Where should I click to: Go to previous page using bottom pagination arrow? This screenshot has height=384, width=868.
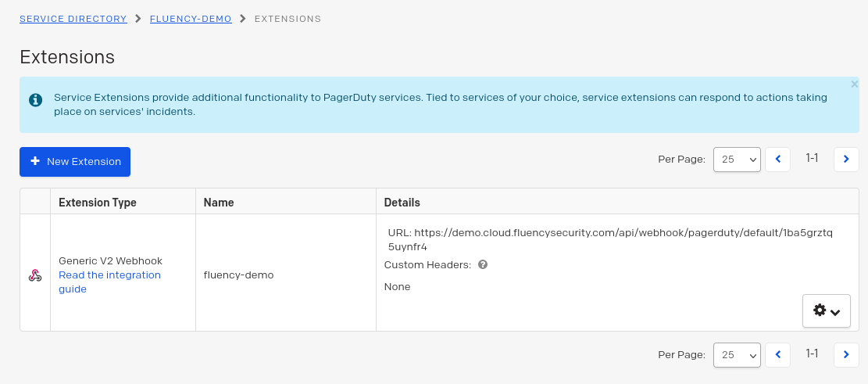coord(778,354)
